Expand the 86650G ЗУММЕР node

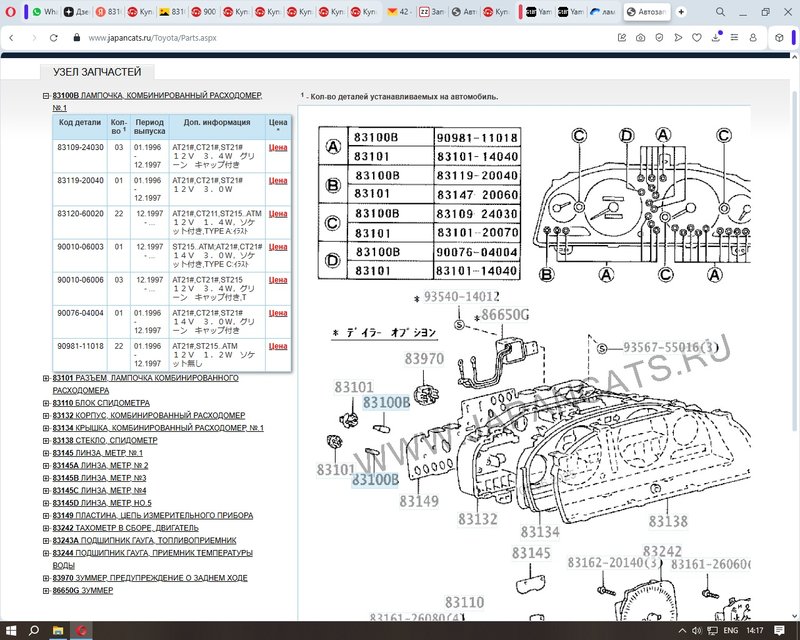46,590
